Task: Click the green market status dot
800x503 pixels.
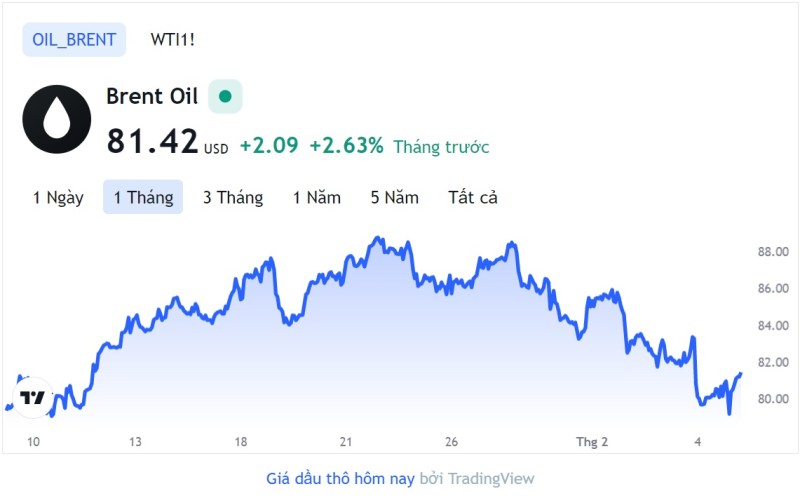Action: [225, 96]
